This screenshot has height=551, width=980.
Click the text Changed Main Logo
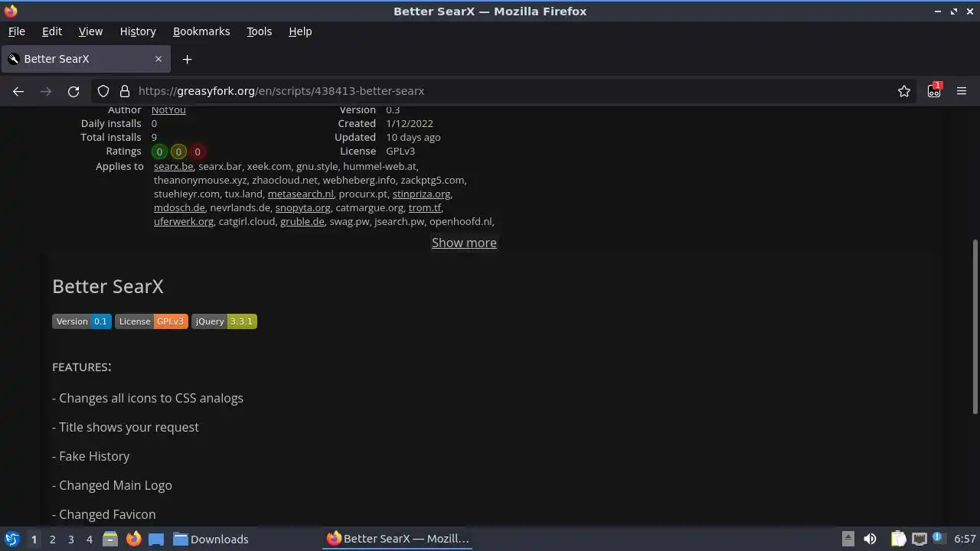click(116, 485)
